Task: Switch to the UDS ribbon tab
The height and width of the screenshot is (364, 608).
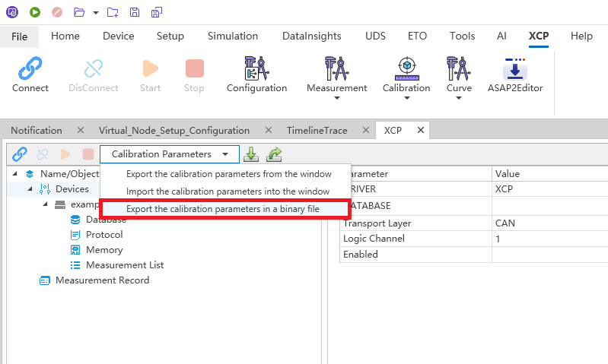Action: (375, 36)
